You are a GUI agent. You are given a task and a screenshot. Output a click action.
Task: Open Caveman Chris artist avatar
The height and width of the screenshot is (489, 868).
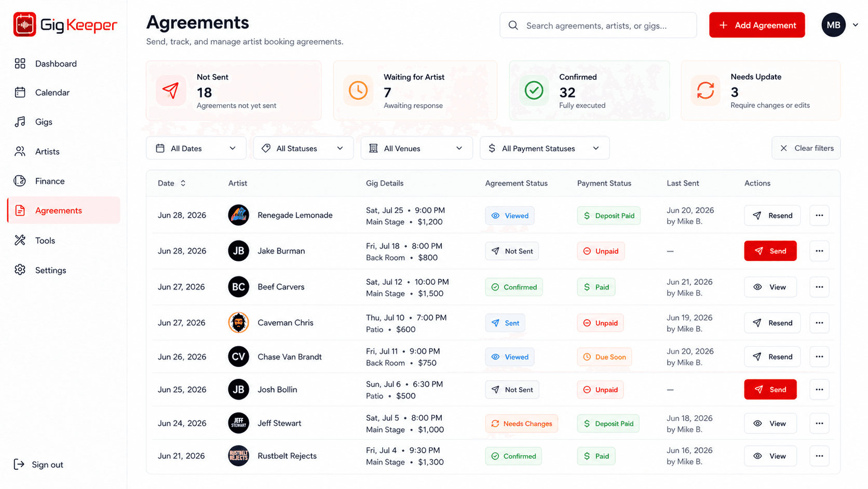click(238, 323)
